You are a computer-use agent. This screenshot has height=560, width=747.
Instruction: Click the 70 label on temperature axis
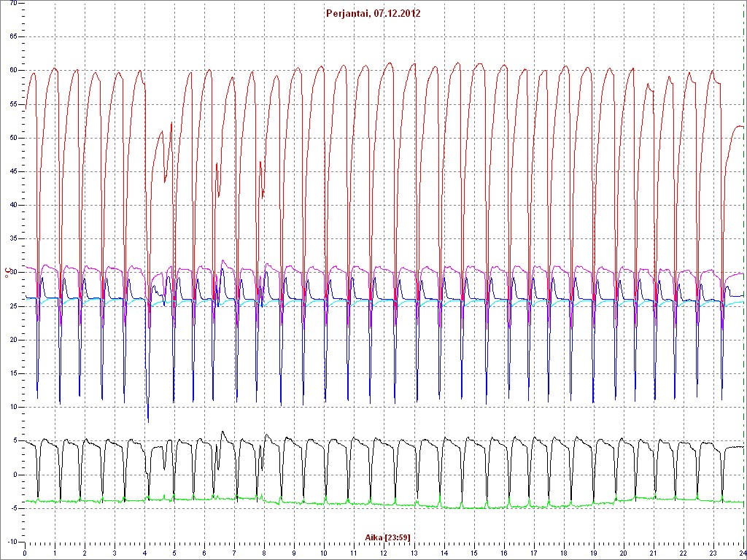tap(13, 4)
